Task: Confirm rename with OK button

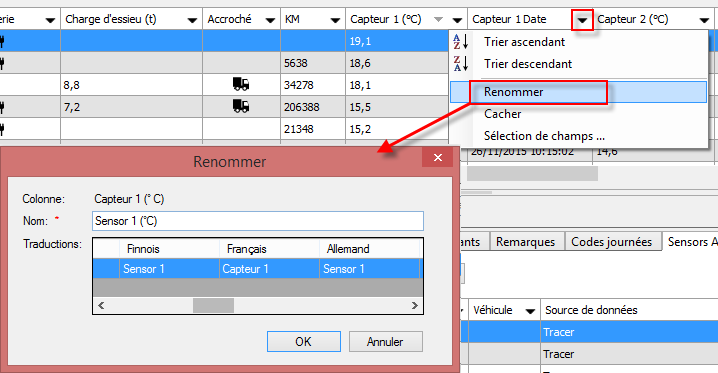Action: [304, 341]
